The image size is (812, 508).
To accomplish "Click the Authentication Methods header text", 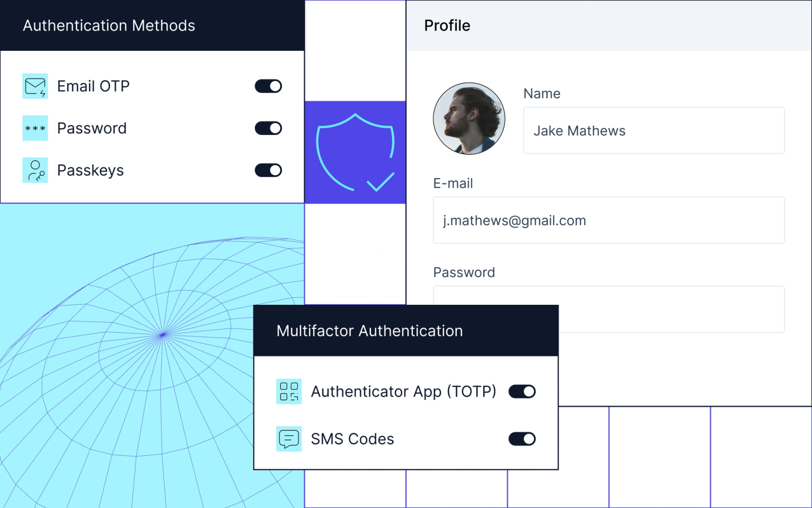I will coord(109,25).
